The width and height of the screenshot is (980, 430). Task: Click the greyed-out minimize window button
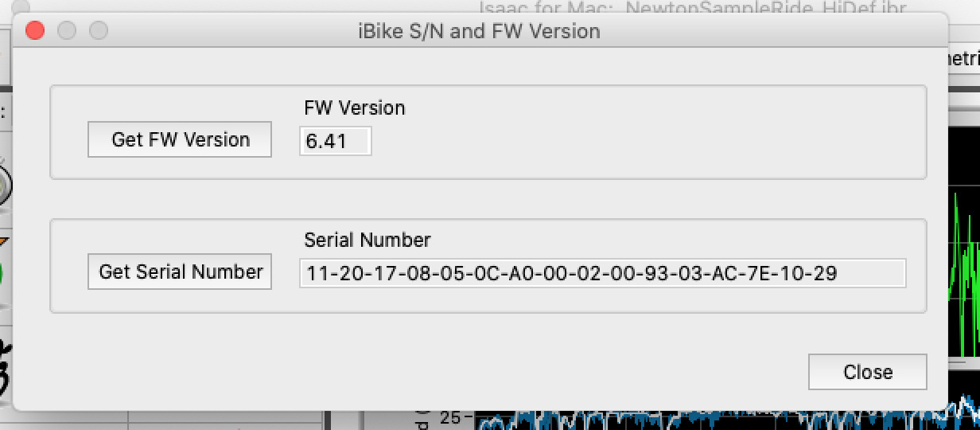[x=67, y=31]
